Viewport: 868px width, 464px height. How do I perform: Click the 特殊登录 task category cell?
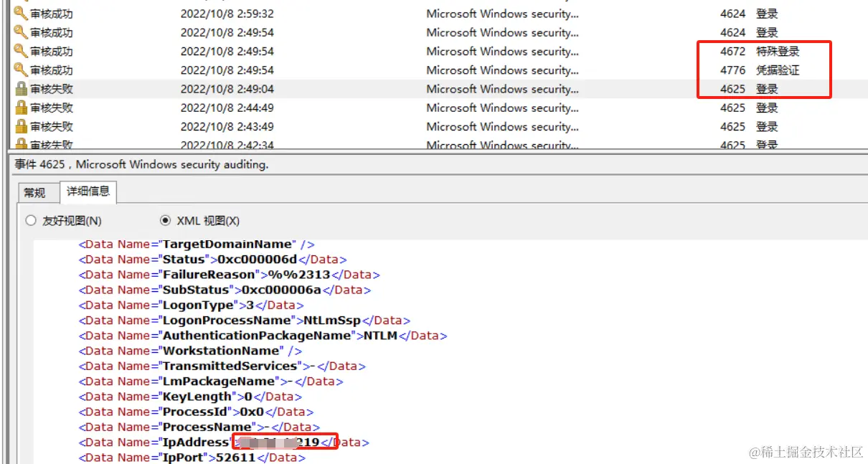pyautogui.click(x=778, y=52)
